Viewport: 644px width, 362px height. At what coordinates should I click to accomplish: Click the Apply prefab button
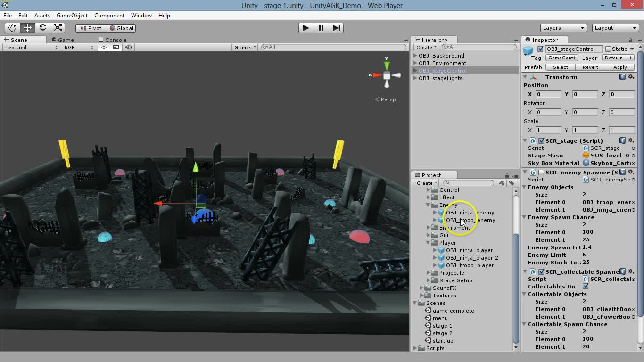pyautogui.click(x=620, y=67)
